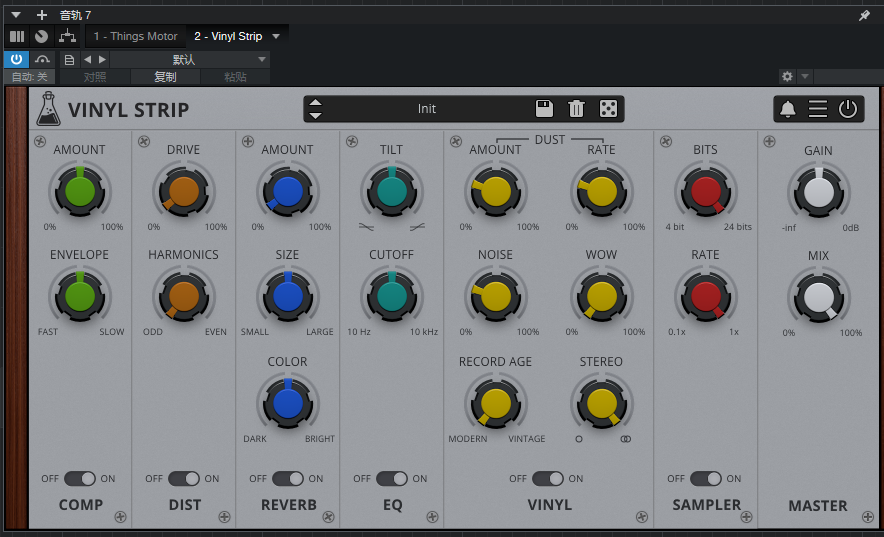Click the orange HARMONICS knob

184,296
